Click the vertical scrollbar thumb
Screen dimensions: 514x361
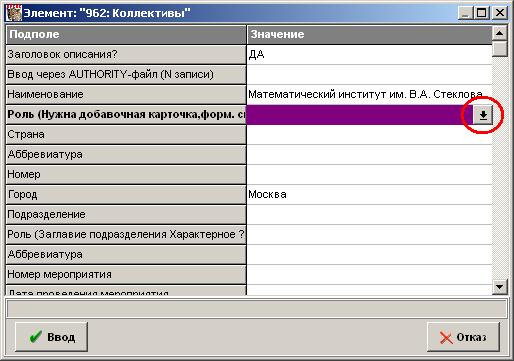(499, 49)
